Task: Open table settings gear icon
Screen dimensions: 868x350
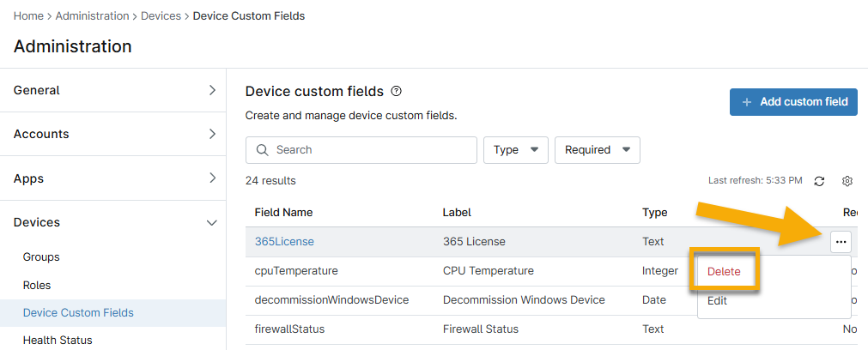Action: 847,181
